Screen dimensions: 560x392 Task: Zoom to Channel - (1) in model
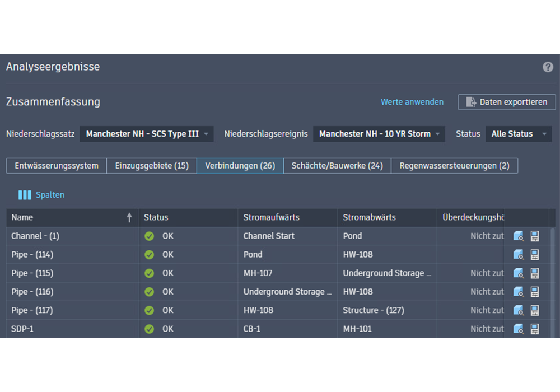tap(518, 236)
